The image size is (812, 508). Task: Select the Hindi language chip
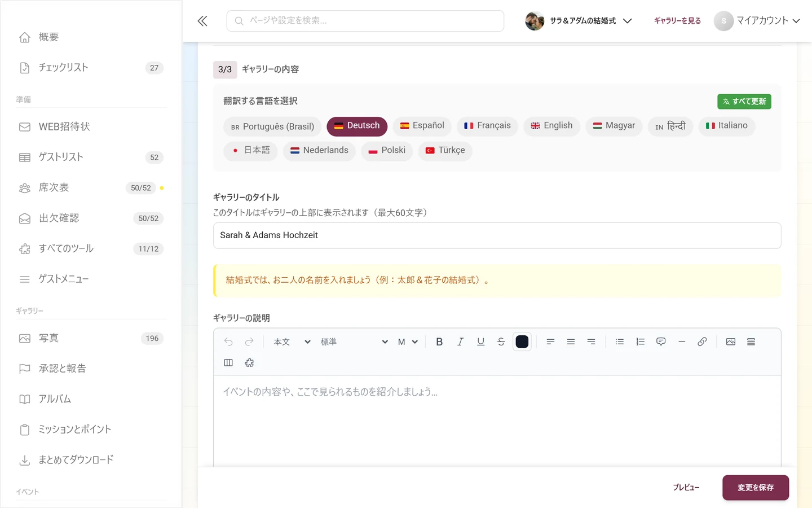click(670, 126)
